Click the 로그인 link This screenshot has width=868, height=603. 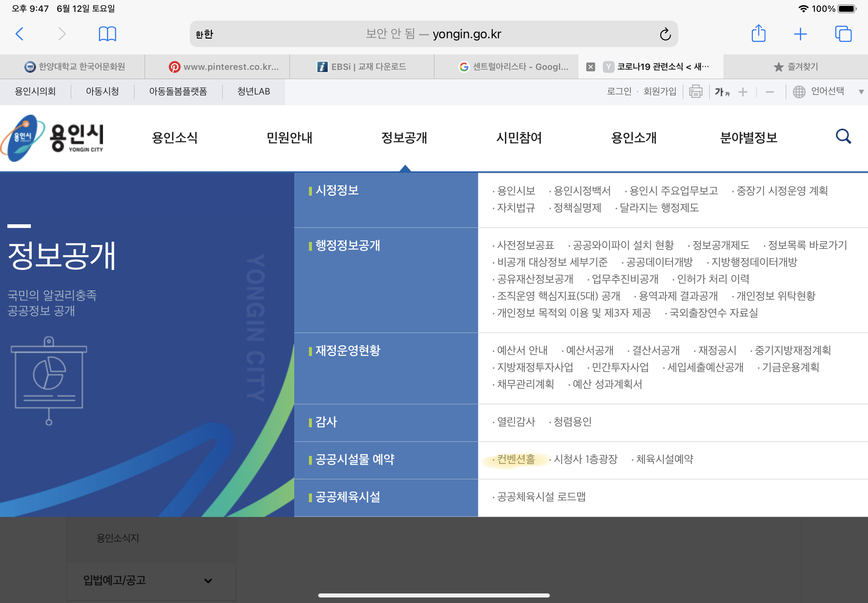(x=619, y=92)
